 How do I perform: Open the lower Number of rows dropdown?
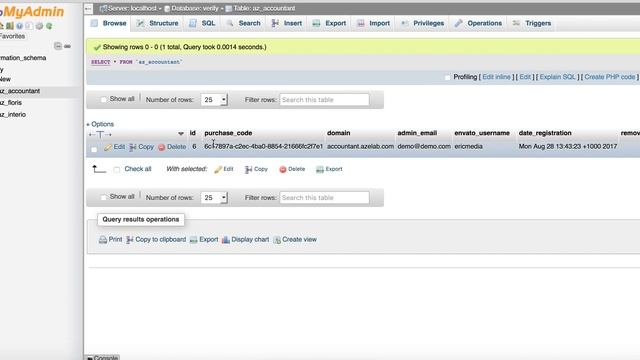pyautogui.click(x=214, y=198)
